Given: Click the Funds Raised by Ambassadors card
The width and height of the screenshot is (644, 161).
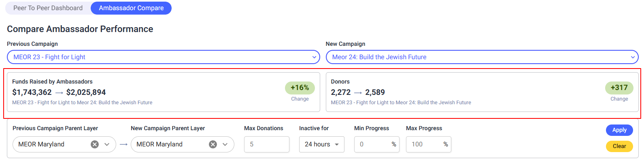Looking at the screenshot, I should 164,92.
